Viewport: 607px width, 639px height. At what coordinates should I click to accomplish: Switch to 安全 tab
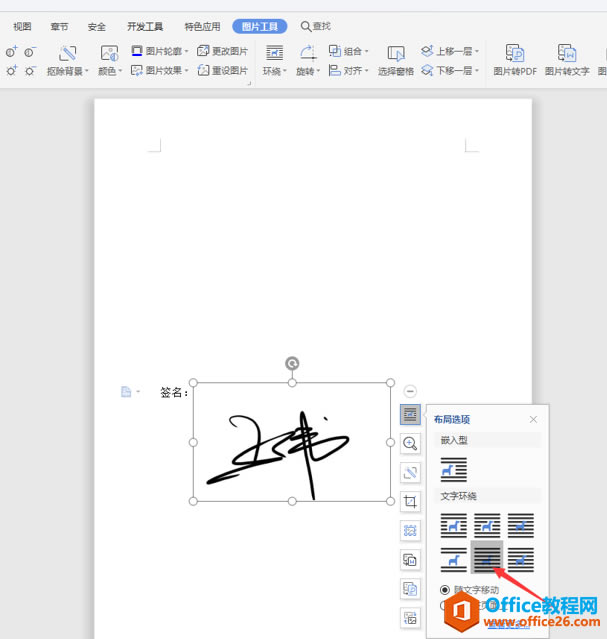click(x=97, y=27)
